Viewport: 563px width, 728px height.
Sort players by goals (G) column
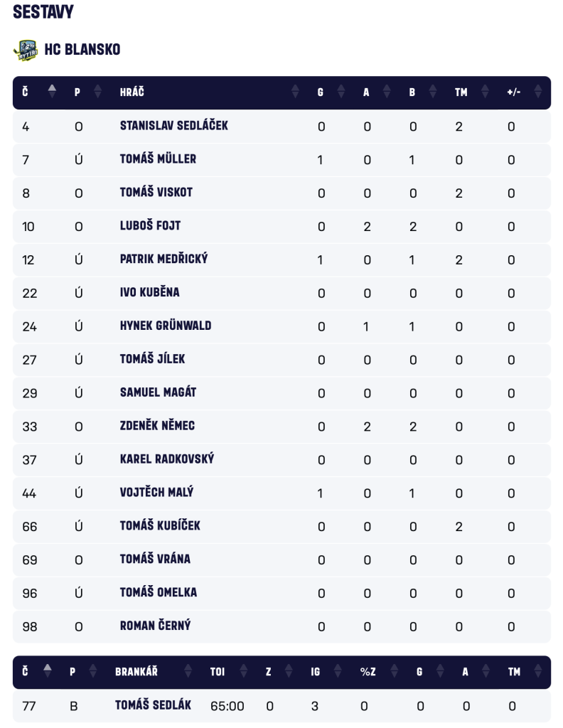tap(341, 92)
